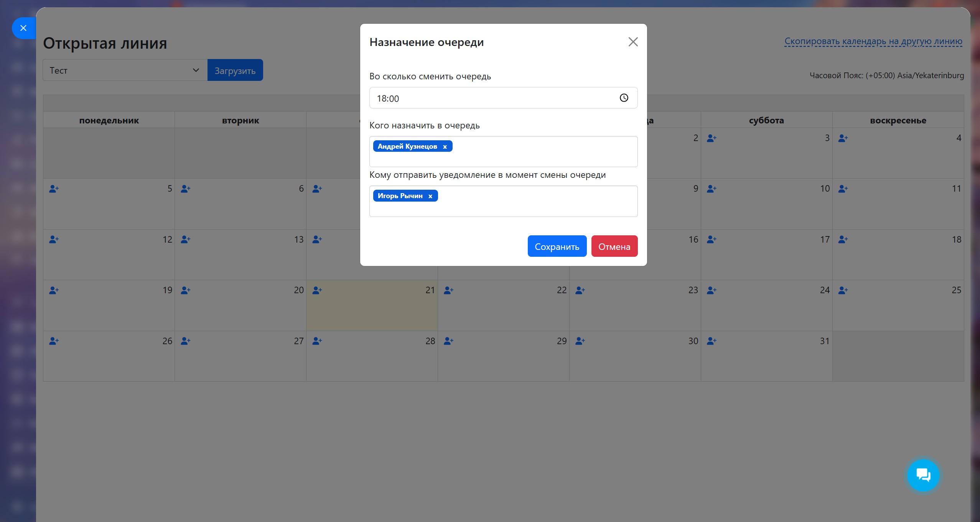This screenshot has height=522, width=980.
Task: Open Скопировать календарь на другую линию link
Action: tap(873, 41)
